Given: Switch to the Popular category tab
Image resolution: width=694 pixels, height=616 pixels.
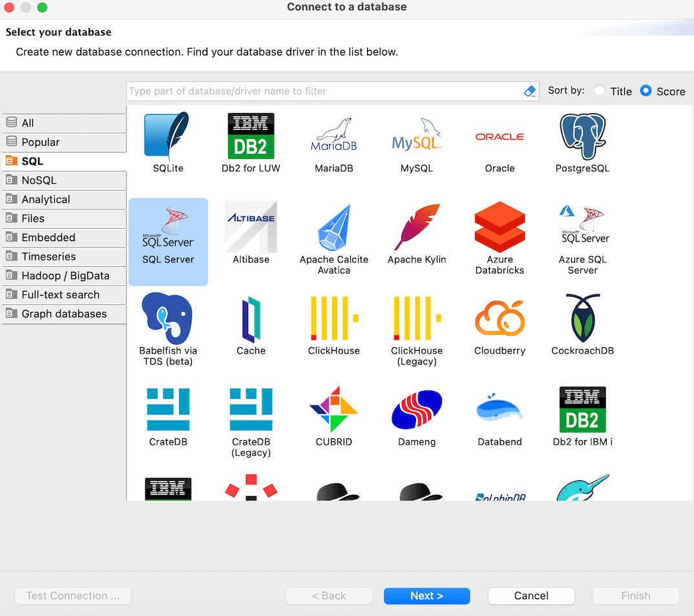Looking at the screenshot, I should [63, 142].
